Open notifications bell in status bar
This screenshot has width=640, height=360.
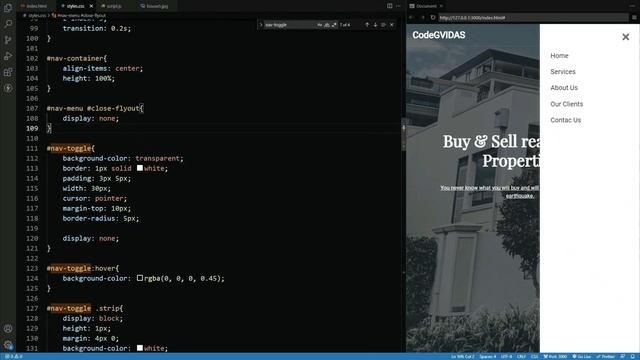click(633, 356)
